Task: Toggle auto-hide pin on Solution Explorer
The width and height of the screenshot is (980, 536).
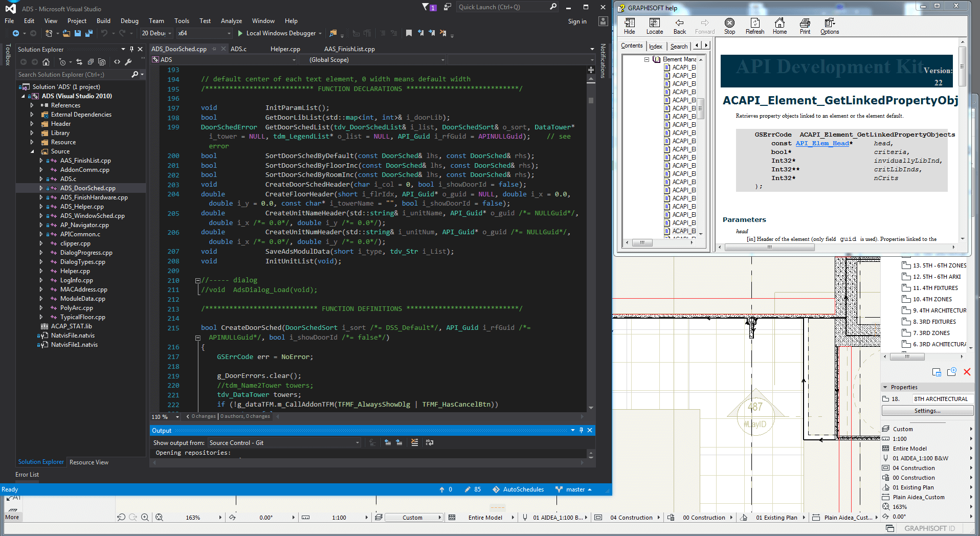Action: 131,49
